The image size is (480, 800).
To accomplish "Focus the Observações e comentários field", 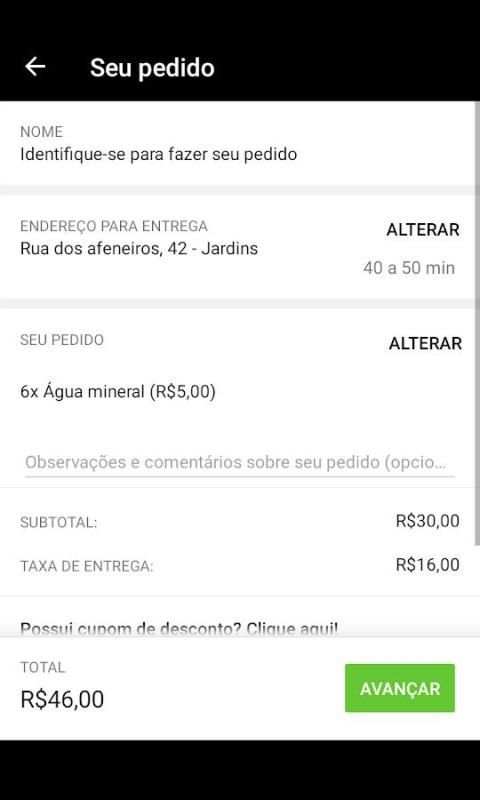I will click(x=239, y=463).
